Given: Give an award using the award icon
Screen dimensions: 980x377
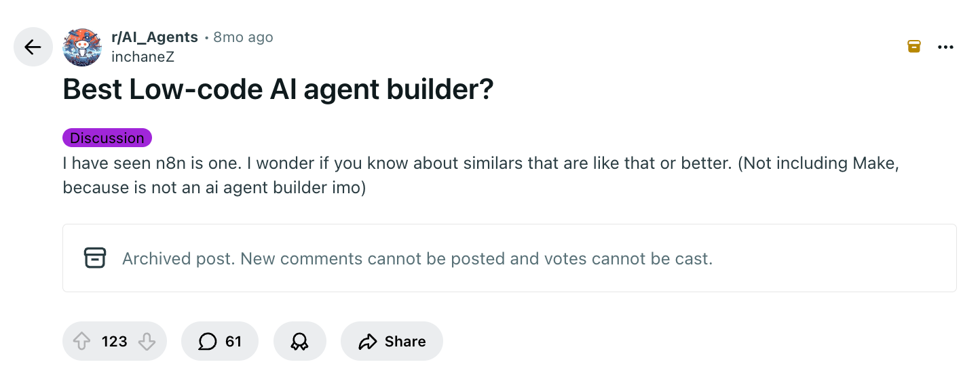Looking at the screenshot, I should (x=299, y=341).
